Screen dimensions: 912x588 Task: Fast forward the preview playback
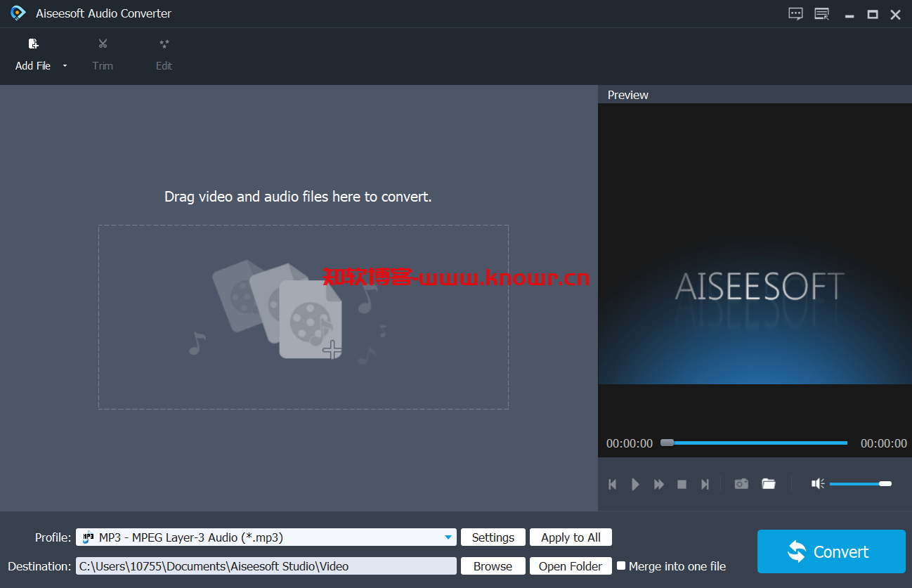658,484
